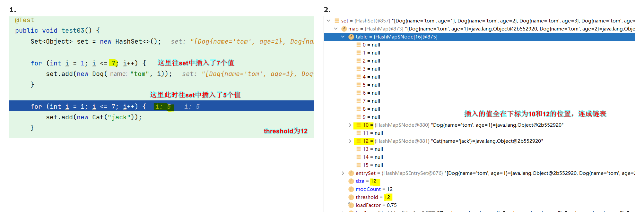This screenshot has width=644, height=221.
Task: Select the '15 = null' row
Action: click(373, 165)
